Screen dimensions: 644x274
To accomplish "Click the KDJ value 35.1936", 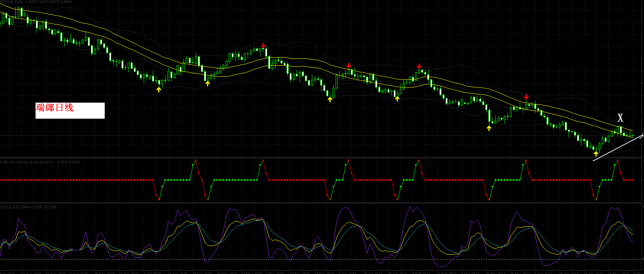I will [50, 207].
